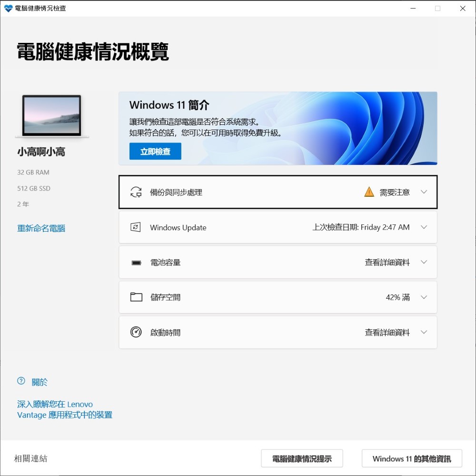Image resolution: width=476 pixels, height=476 pixels.
Task: Click the PC name 小高啊小高
Action: [x=41, y=152]
